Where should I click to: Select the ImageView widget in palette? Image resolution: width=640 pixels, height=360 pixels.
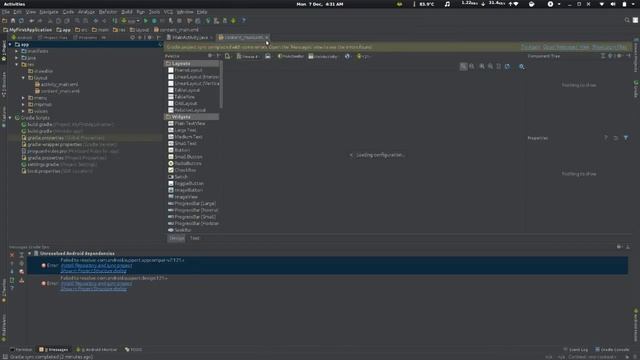[x=182, y=197]
